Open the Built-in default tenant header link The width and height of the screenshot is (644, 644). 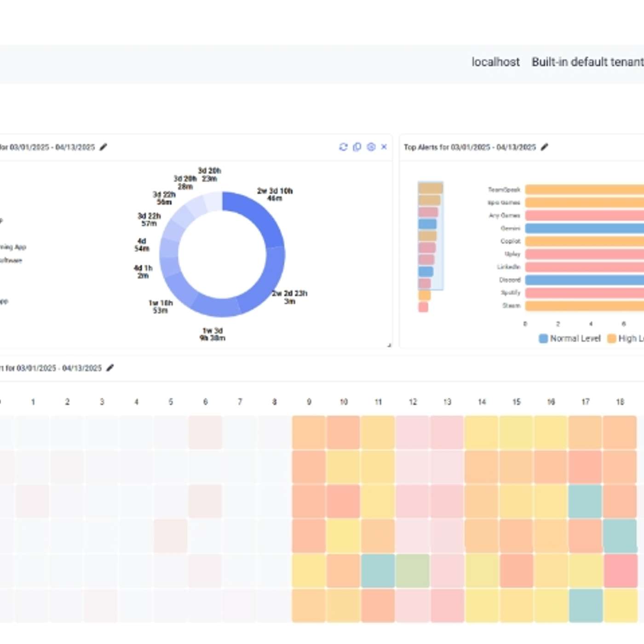pos(588,62)
